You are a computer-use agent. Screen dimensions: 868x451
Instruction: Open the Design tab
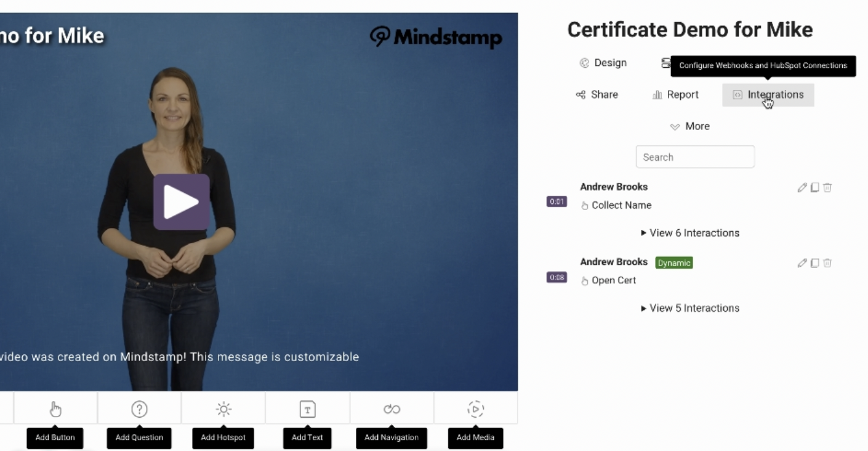tap(603, 63)
